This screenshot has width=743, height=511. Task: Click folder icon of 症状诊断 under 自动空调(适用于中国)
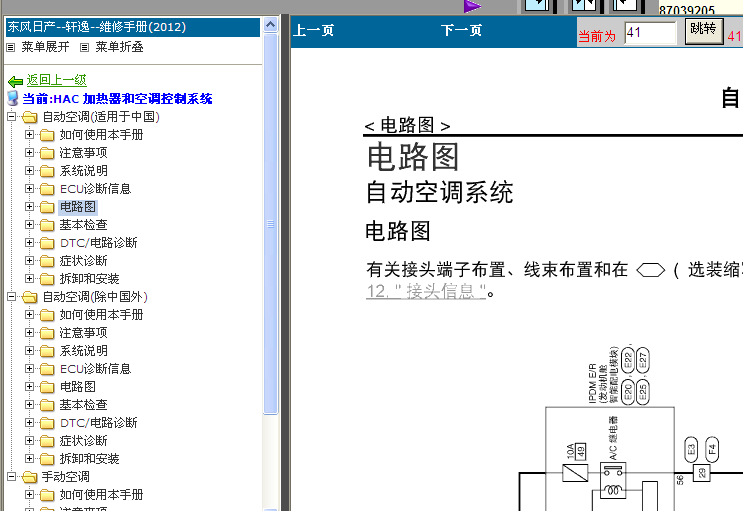[x=47, y=261]
